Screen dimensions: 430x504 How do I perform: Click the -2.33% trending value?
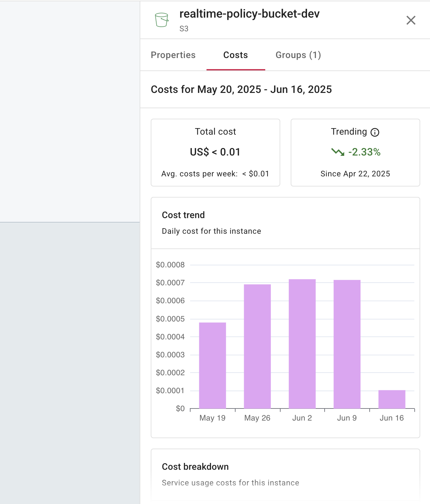point(364,152)
